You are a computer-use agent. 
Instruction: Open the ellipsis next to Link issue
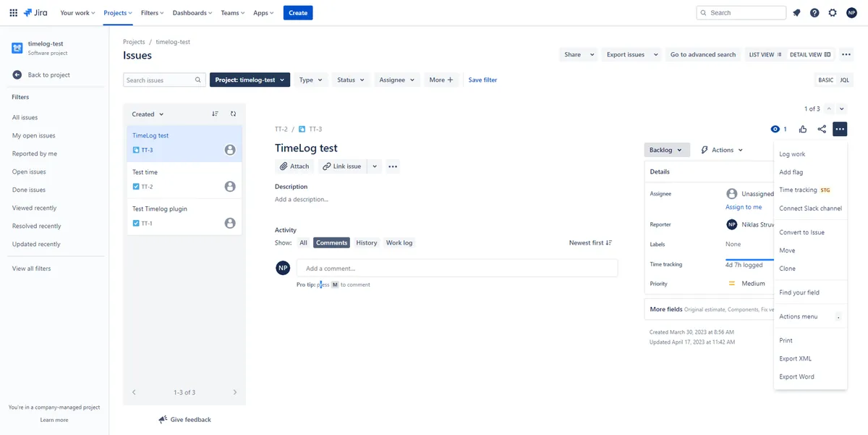tap(393, 166)
